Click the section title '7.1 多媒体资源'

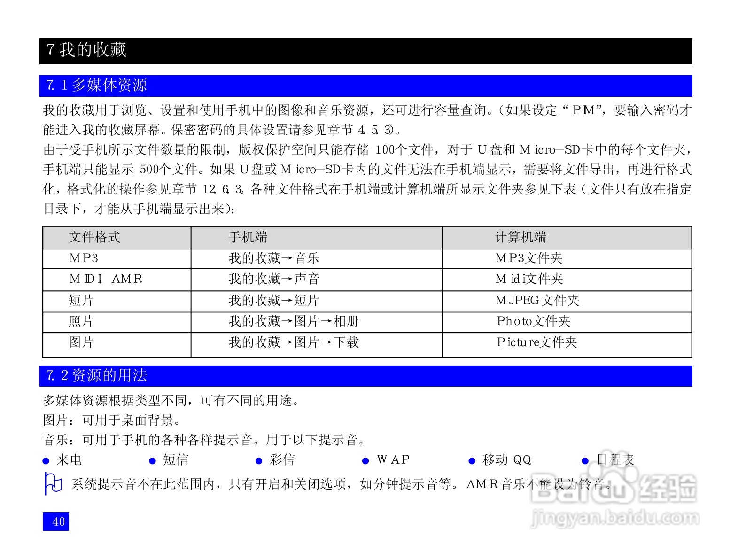(96, 85)
